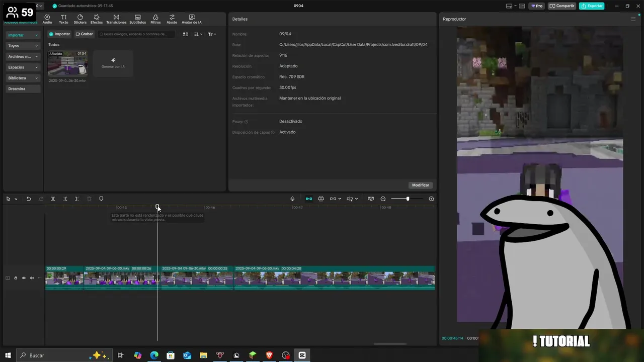The image size is (644, 362).
Task: Click the Windows Start button
Action: coord(8,355)
